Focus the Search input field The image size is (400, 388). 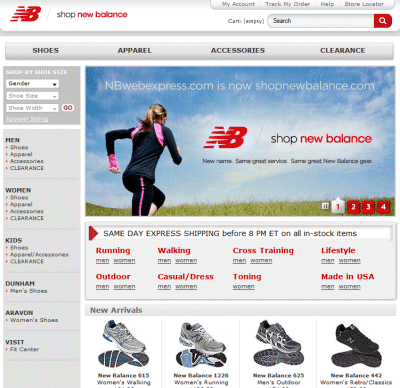click(x=321, y=21)
